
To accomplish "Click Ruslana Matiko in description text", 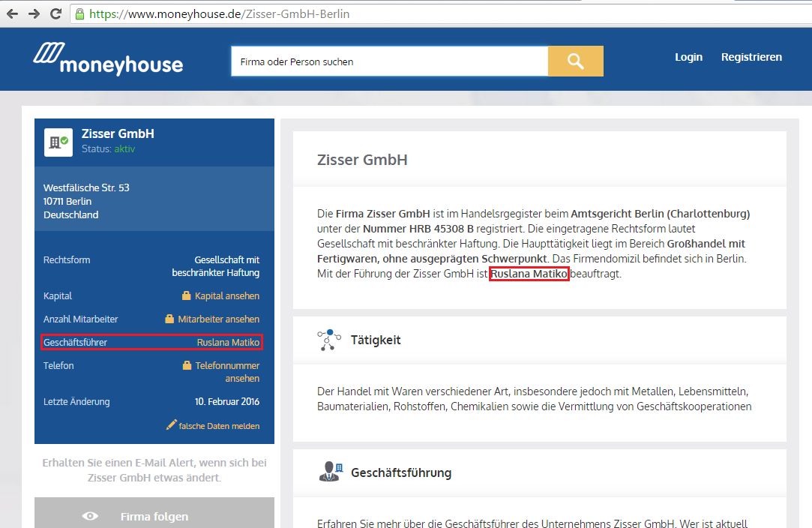I will [529, 274].
